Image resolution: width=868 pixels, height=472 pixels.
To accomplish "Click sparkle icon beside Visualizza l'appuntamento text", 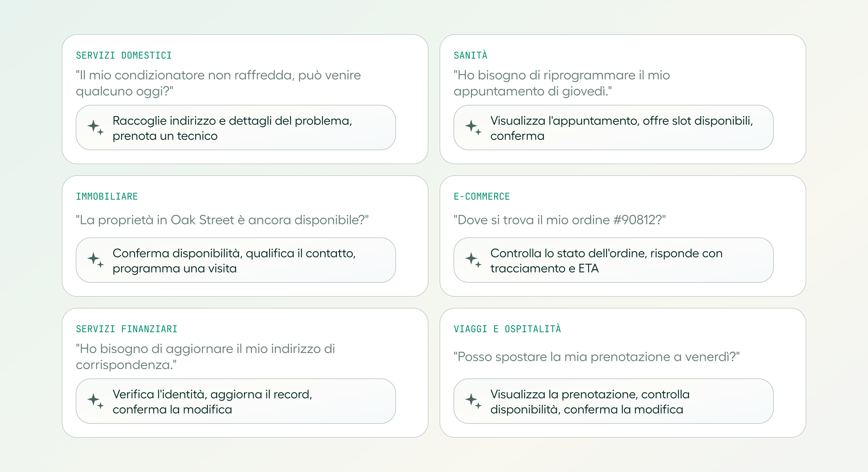I will tap(473, 127).
